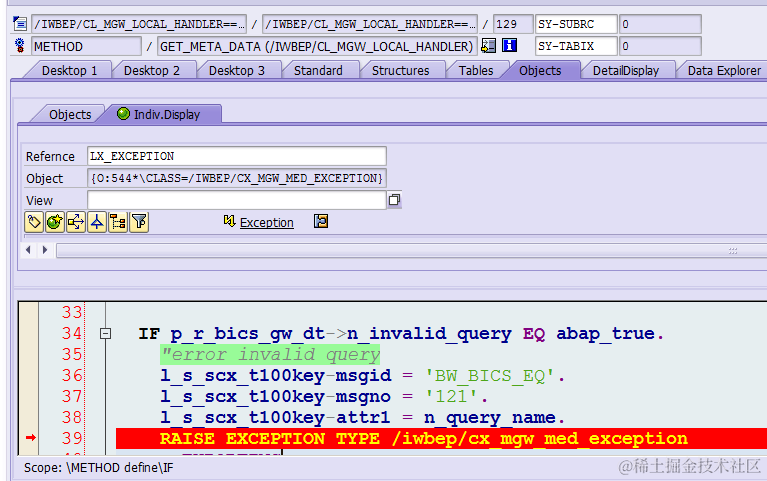Switch to the Desktop 1 tab
This screenshot has height=481, width=767.
point(69,70)
